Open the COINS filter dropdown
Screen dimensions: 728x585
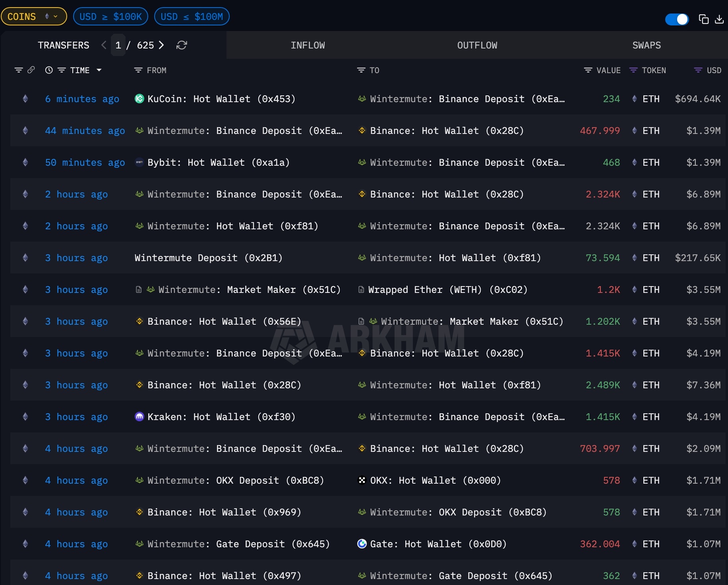coord(34,16)
